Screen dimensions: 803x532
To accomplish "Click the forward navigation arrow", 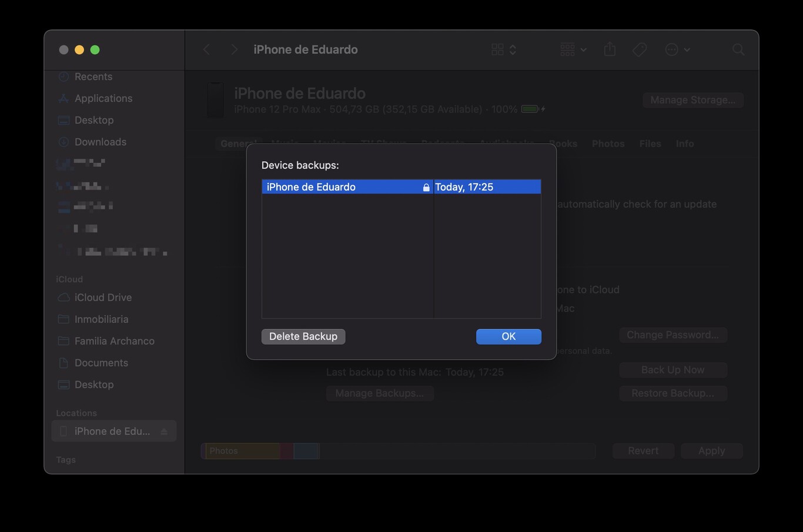I will click(234, 50).
